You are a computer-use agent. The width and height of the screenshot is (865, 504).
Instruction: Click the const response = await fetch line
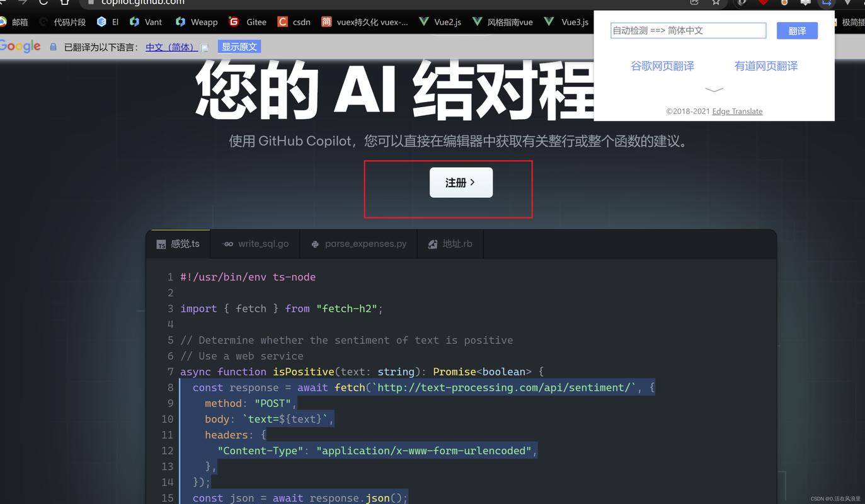423,387
